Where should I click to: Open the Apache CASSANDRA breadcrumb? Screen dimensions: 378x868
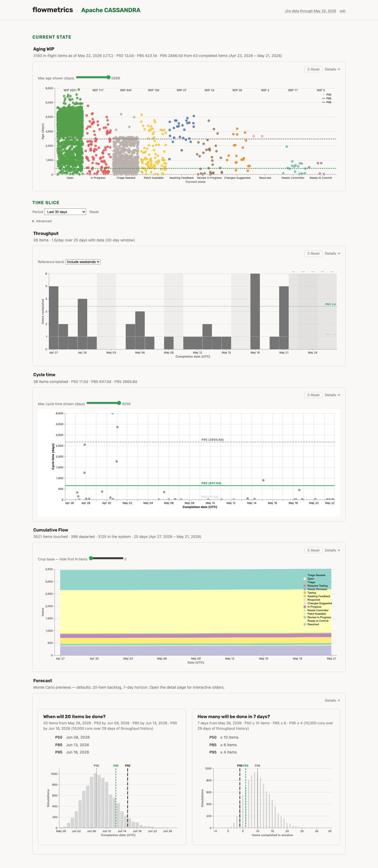click(x=110, y=10)
